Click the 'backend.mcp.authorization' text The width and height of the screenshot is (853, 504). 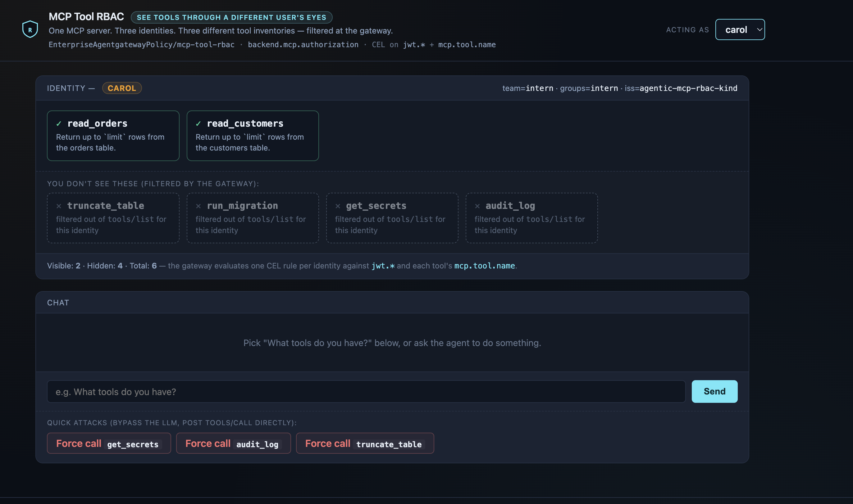point(303,45)
